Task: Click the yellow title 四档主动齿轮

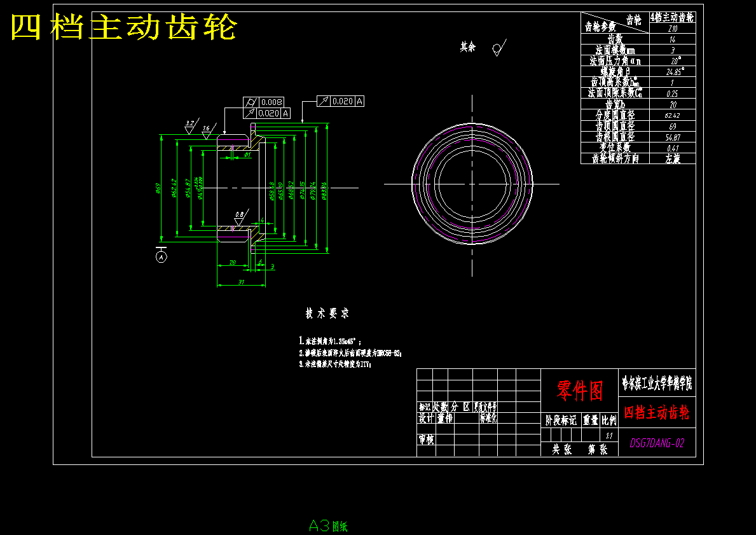Action: coord(123,27)
